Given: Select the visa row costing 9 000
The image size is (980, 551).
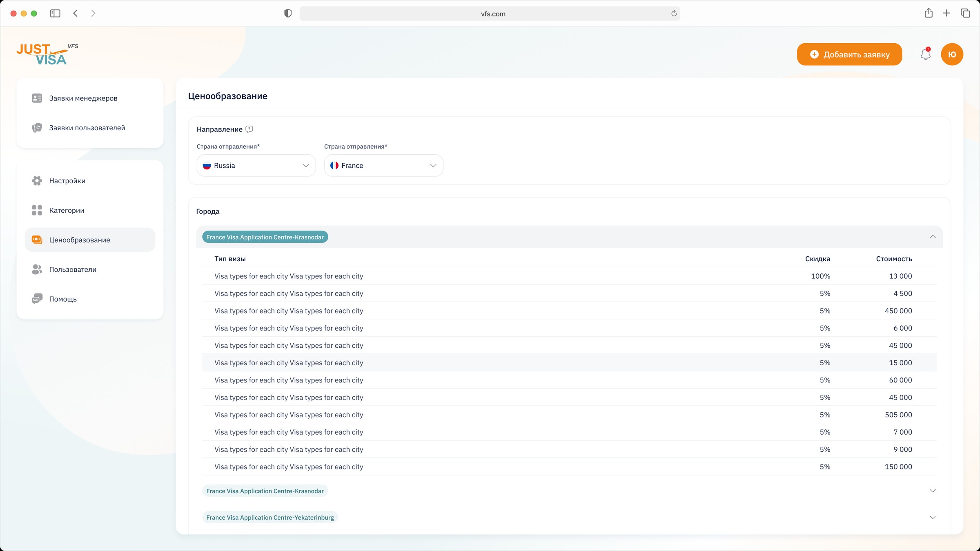Looking at the screenshot, I should coord(569,449).
